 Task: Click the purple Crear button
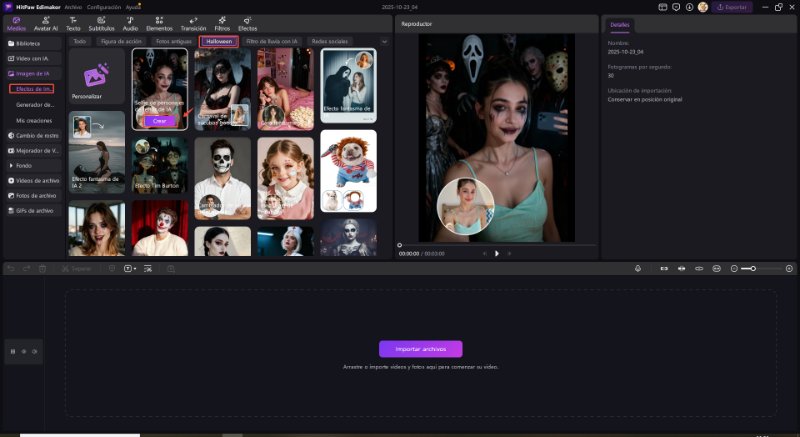tap(160, 120)
